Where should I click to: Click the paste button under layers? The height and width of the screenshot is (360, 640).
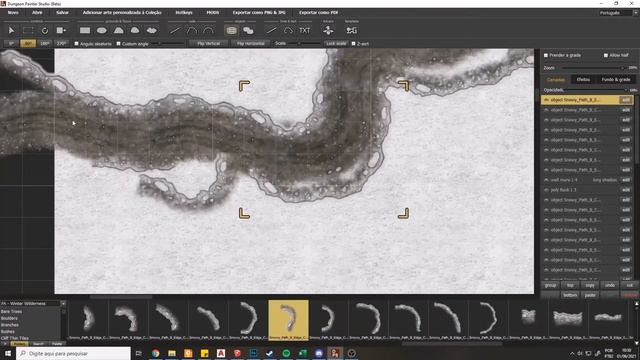(x=590, y=295)
